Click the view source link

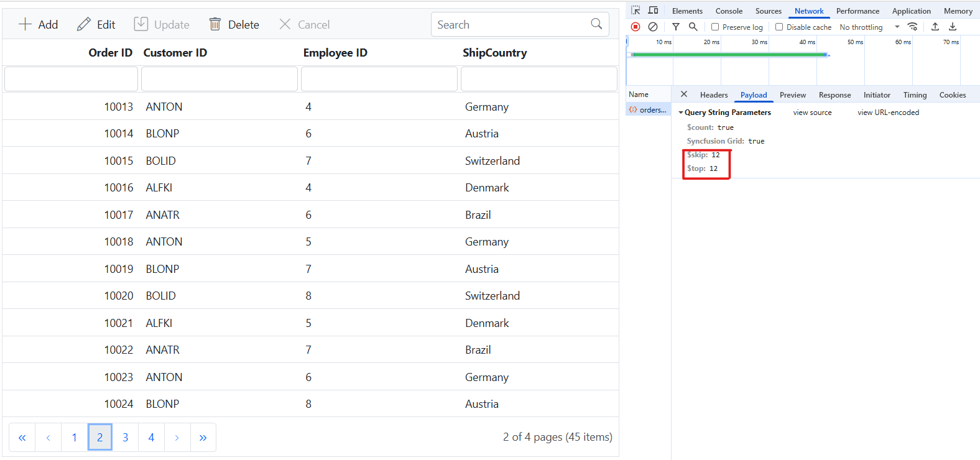[812, 113]
